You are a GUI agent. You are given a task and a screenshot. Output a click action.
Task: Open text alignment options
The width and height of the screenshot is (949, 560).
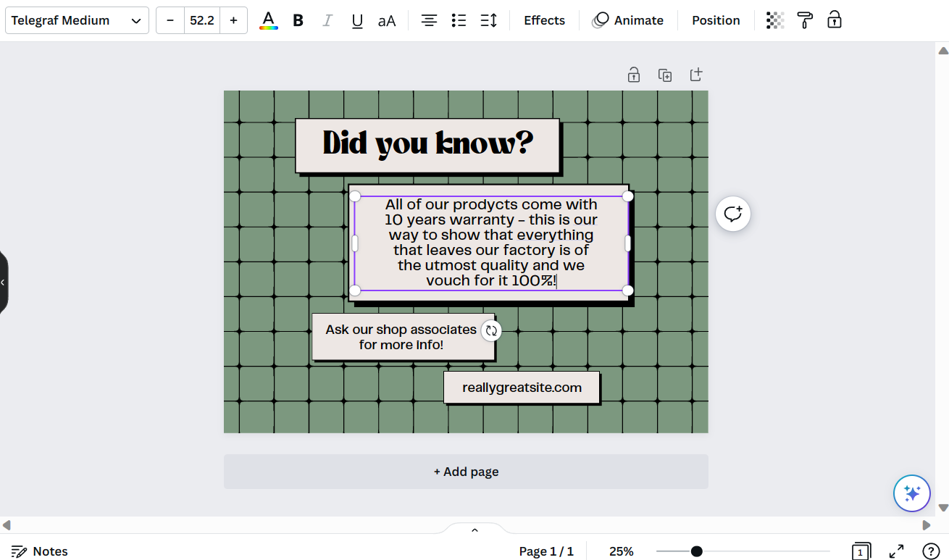point(430,20)
